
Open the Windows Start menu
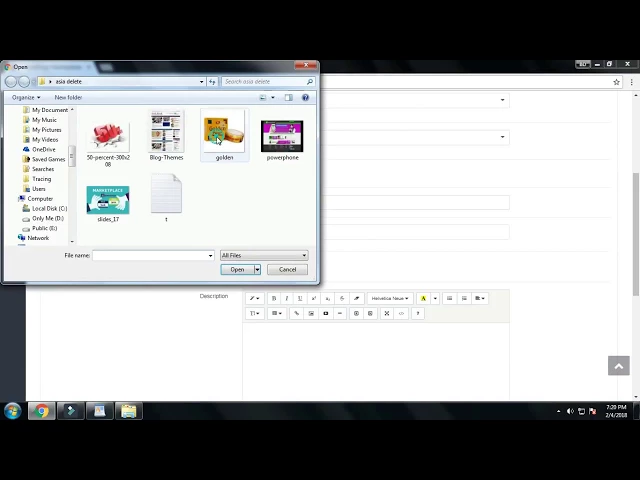tap(13, 411)
